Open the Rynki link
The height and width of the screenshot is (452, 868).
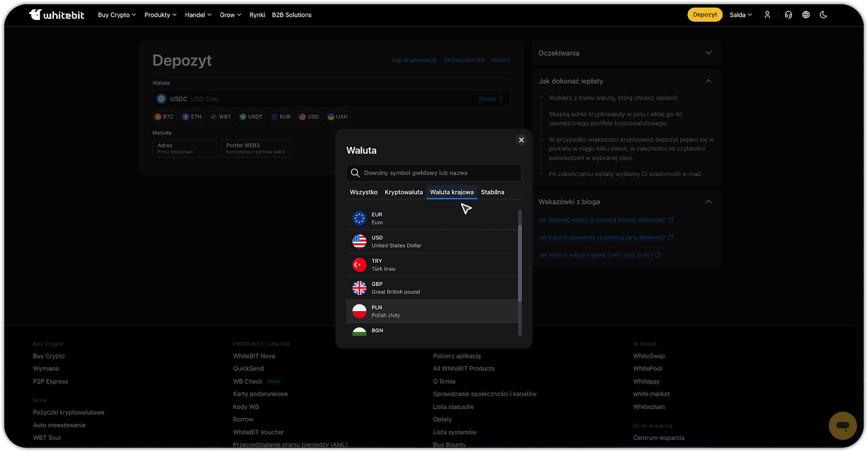257,15
